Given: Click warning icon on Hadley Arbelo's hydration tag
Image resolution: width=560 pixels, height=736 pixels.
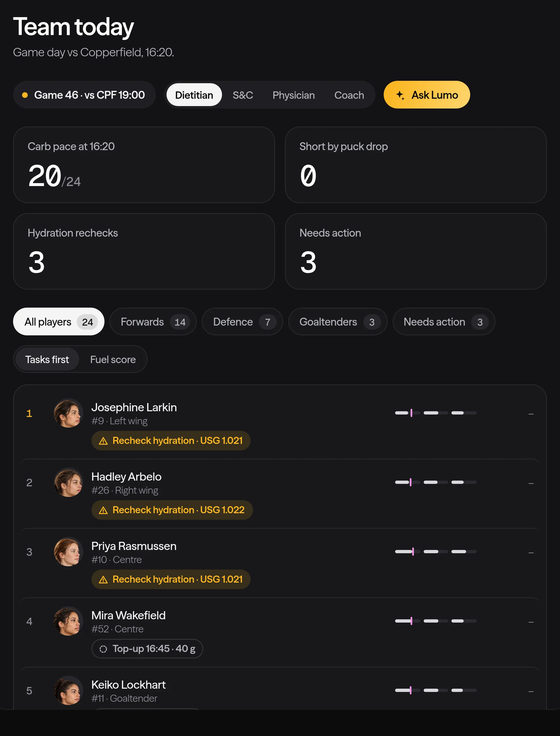Looking at the screenshot, I should click(103, 510).
